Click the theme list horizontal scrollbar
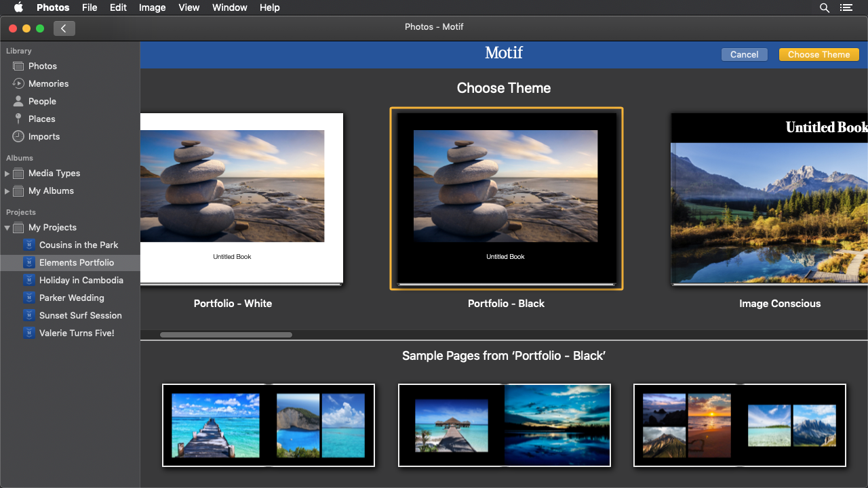 [226, 335]
